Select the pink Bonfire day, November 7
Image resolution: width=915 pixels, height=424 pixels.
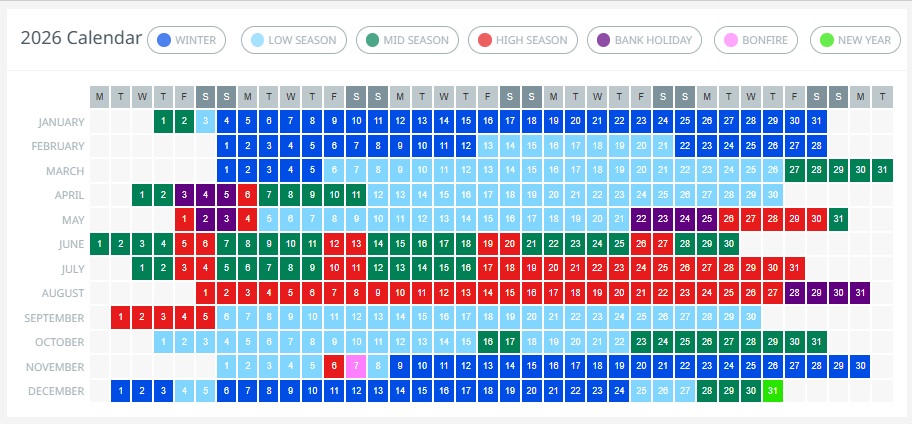355,366
